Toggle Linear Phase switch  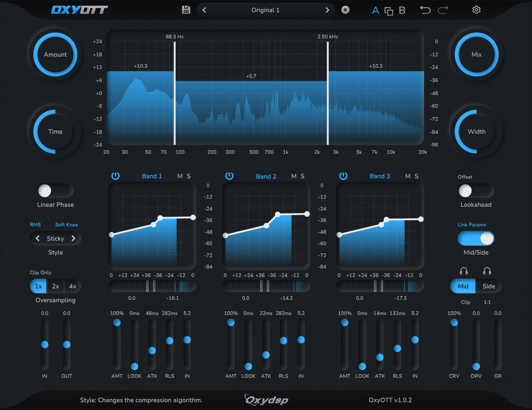(x=56, y=191)
